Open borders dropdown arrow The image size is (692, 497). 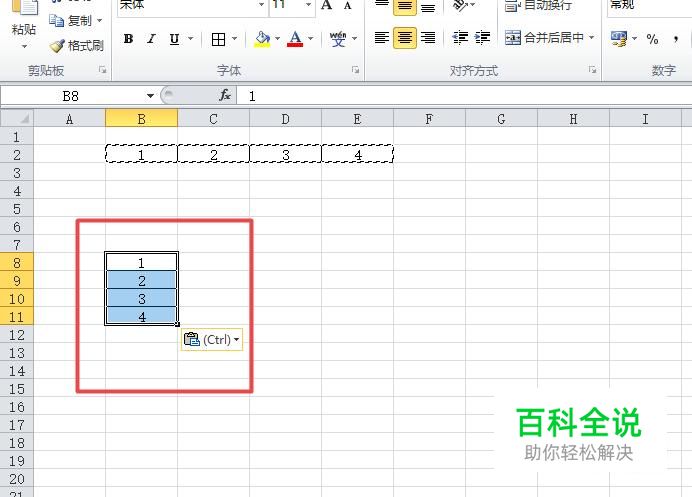pos(234,39)
